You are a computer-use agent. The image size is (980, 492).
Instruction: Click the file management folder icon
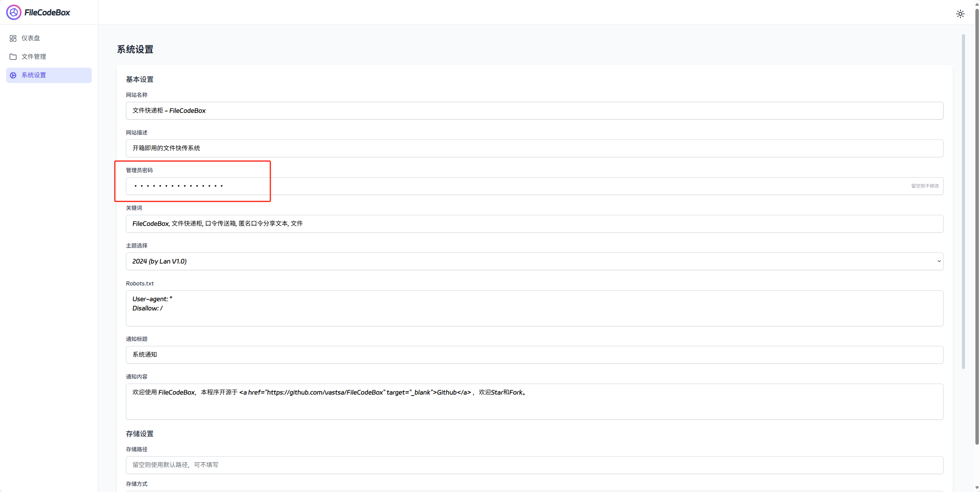13,57
